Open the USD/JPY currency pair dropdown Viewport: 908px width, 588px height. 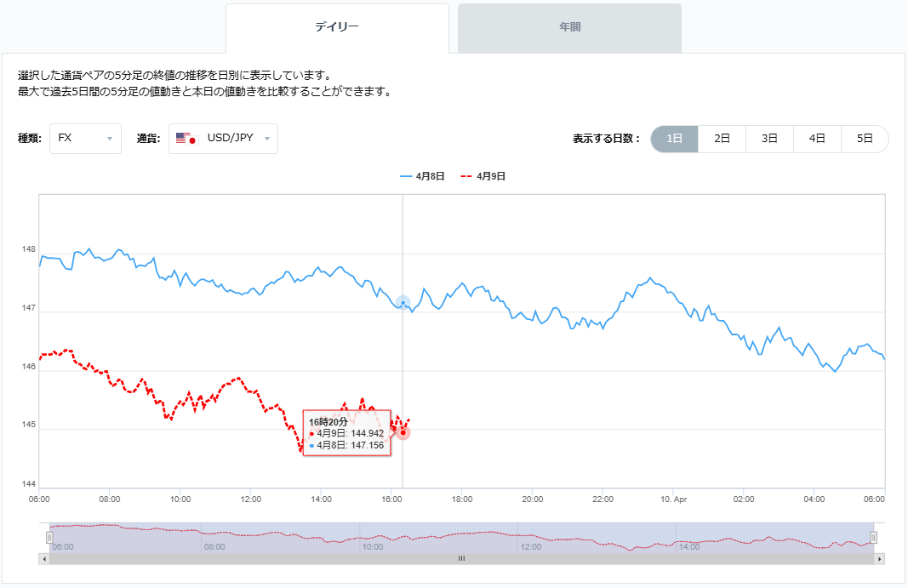(x=223, y=139)
